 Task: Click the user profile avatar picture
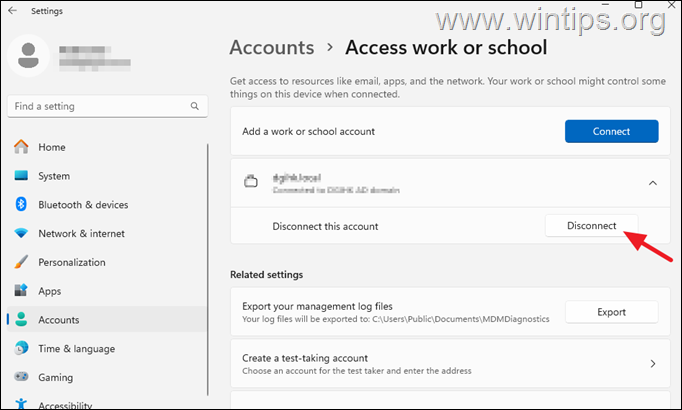pos(30,58)
